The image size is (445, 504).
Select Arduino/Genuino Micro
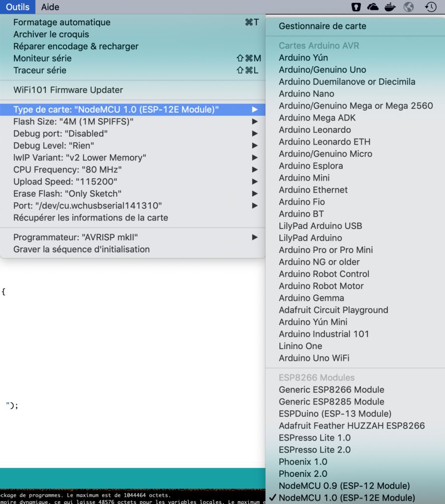355,154
